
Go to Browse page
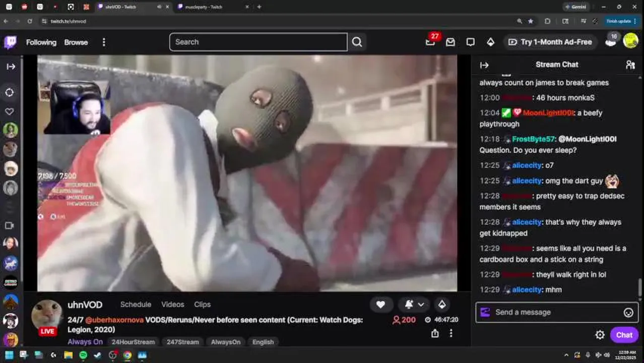point(76,42)
